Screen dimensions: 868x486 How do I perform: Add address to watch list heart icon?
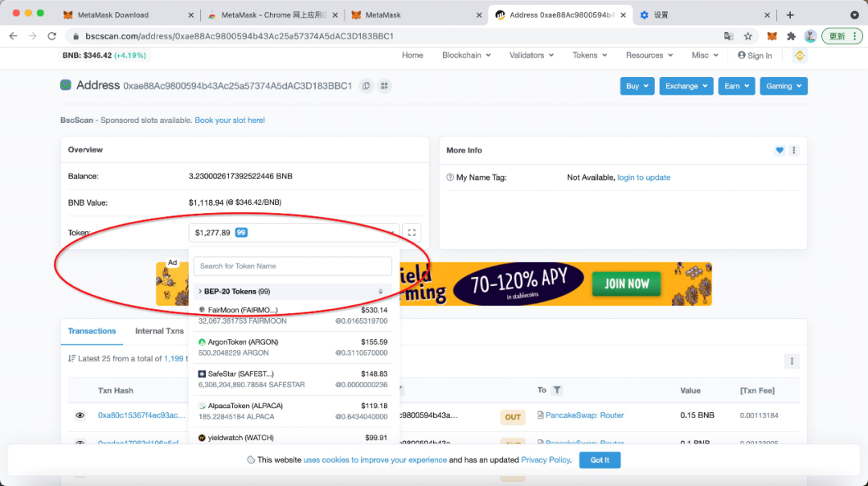click(780, 150)
